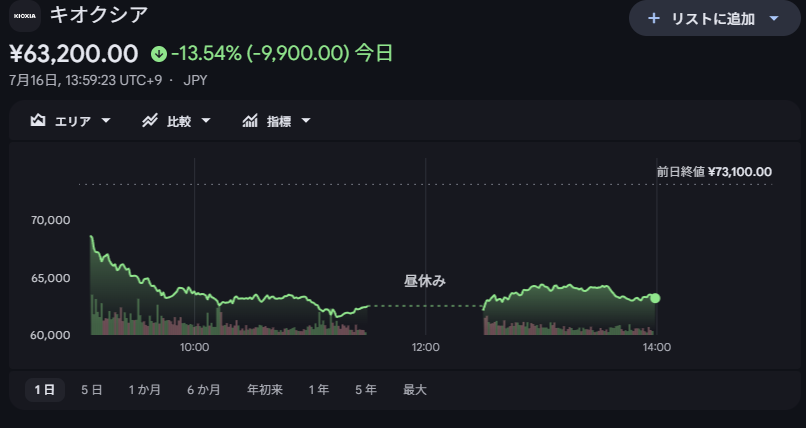This screenshot has width=806, height=428.
Task: Click the KIOXIA company logo
Action: (x=25, y=15)
